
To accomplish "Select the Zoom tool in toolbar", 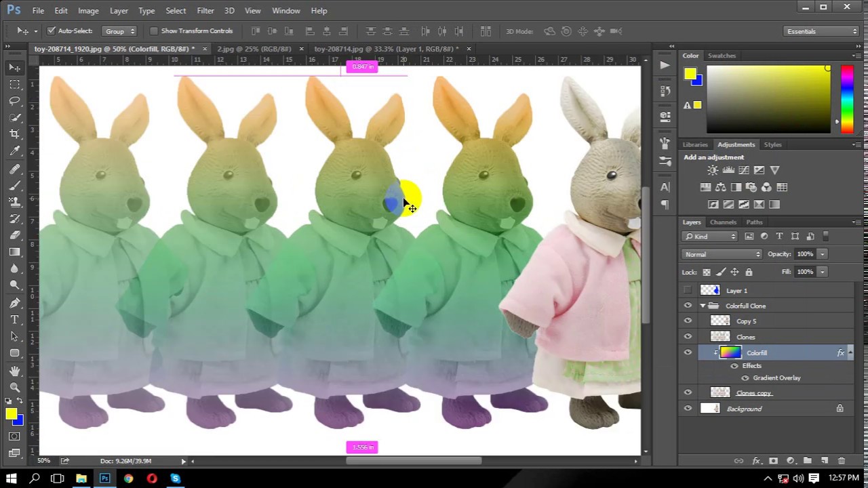I will 14,387.
